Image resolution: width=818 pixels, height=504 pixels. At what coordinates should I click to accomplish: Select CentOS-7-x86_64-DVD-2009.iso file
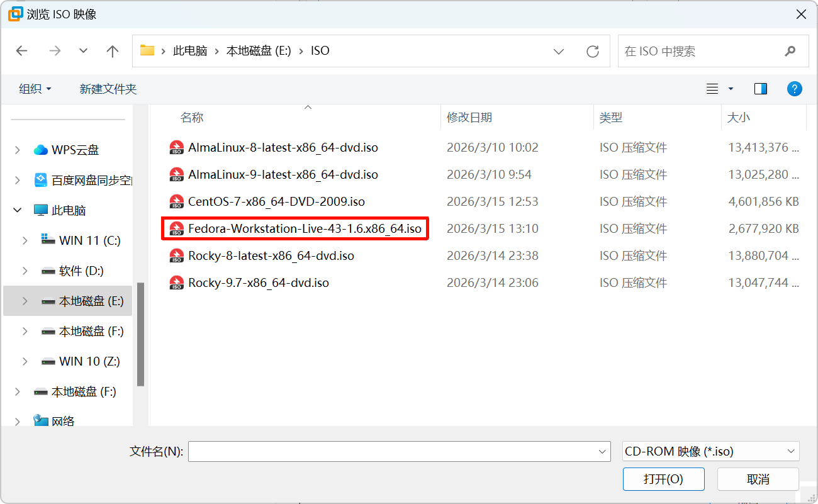point(276,201)
